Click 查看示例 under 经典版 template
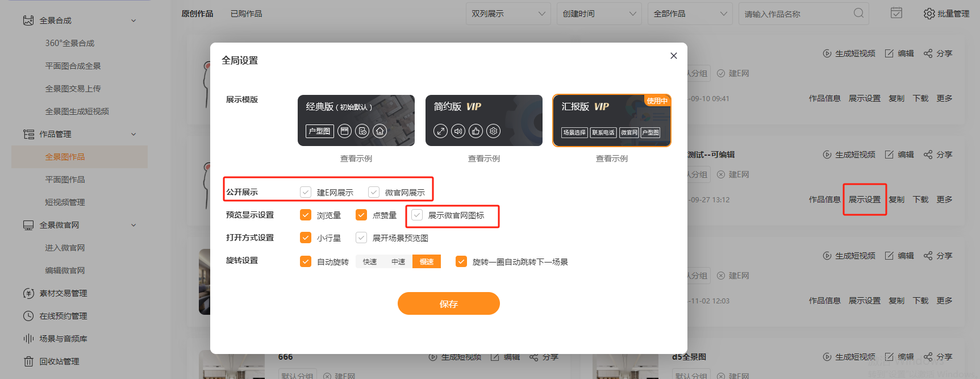The image size is (980, 379). pyautogui.click(x=356, y=159)
